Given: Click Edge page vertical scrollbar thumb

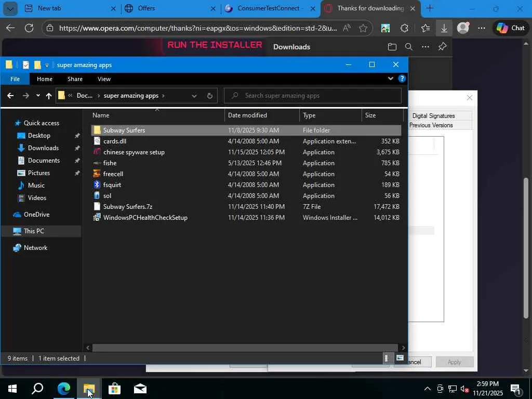Looking at the screenshot, I should [x=526, y=248].
